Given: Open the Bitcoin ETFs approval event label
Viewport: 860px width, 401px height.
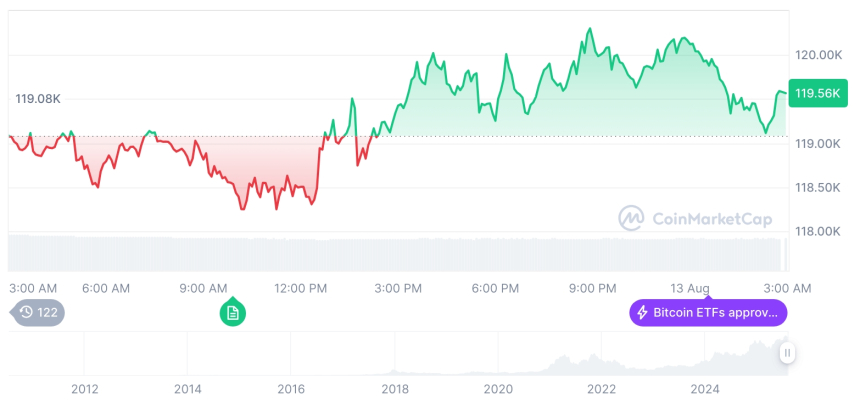Looking at the screenshot, I should click(x=708, y=313).
